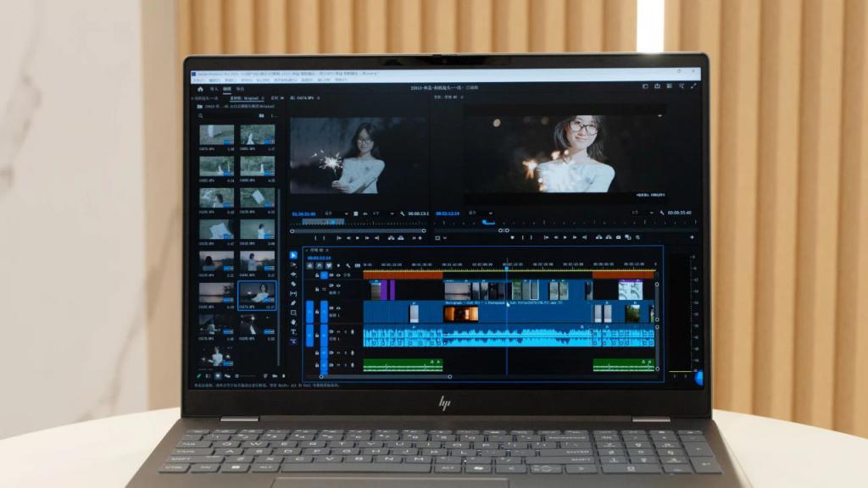The image size is (868, 488).
Task: Select the Razor tool
Action: pyautogui.click(x=293, y=284)
